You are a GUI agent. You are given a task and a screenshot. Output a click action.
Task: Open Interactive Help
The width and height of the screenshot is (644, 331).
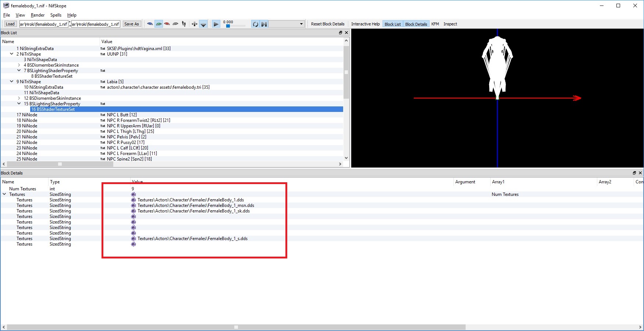click(x=365, y=24)
